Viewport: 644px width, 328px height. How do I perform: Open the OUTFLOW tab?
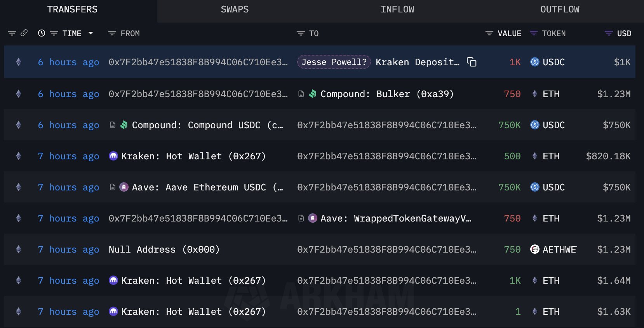tap(559, 10)
